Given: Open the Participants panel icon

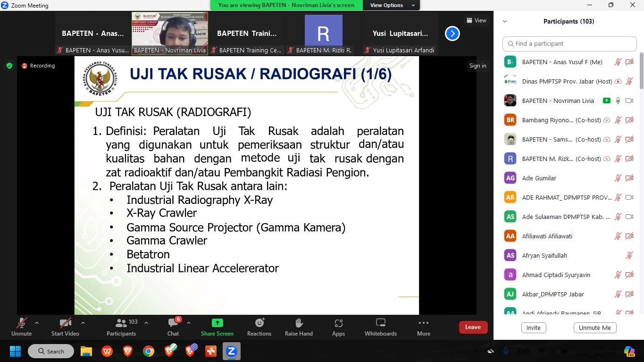Looking at the screenshot, I should point(121,323).
